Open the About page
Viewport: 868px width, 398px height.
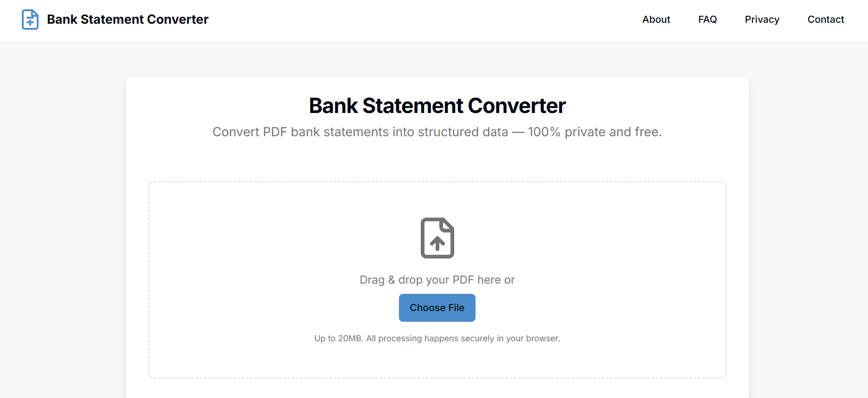[x=656, y=20]
